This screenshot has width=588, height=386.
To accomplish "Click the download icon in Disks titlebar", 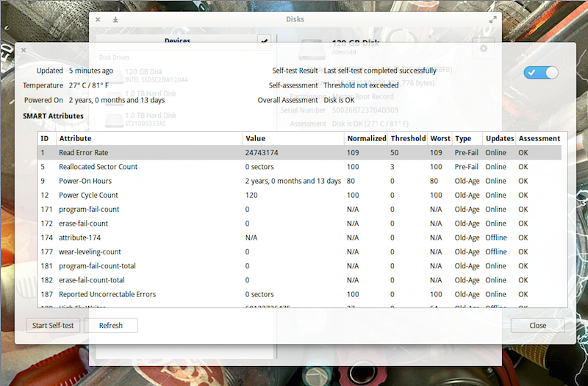I will tap(115, 20).
